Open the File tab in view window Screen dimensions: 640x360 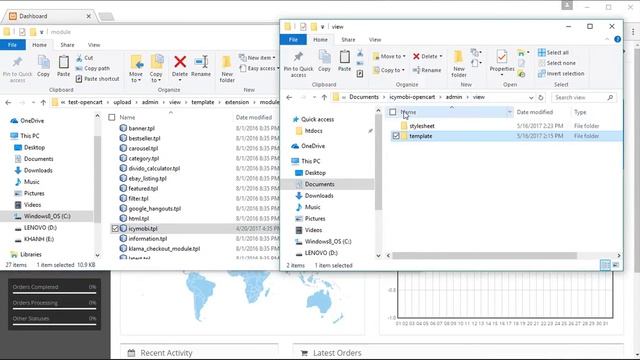[293, 40]
